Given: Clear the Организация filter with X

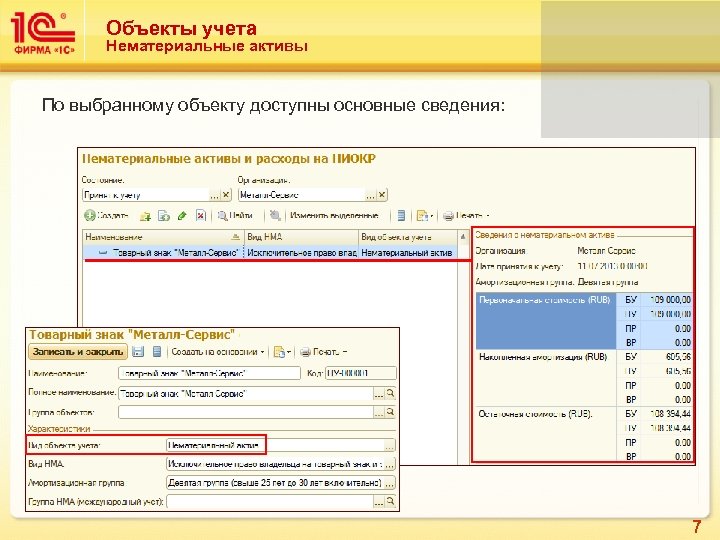Looking at the screenshot, I should [382, 195].
